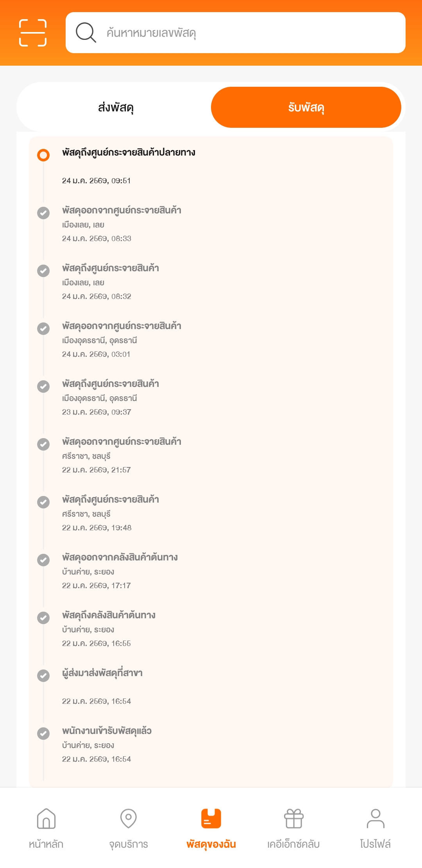Tap the barcode scan icon
This screenshot has width=422, height=868.
pos(33,33)
